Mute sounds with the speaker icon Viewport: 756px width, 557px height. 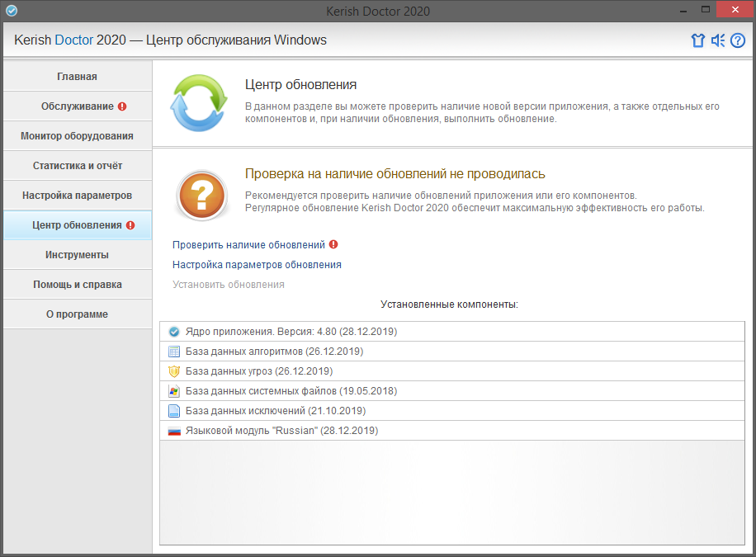[718, 40]
